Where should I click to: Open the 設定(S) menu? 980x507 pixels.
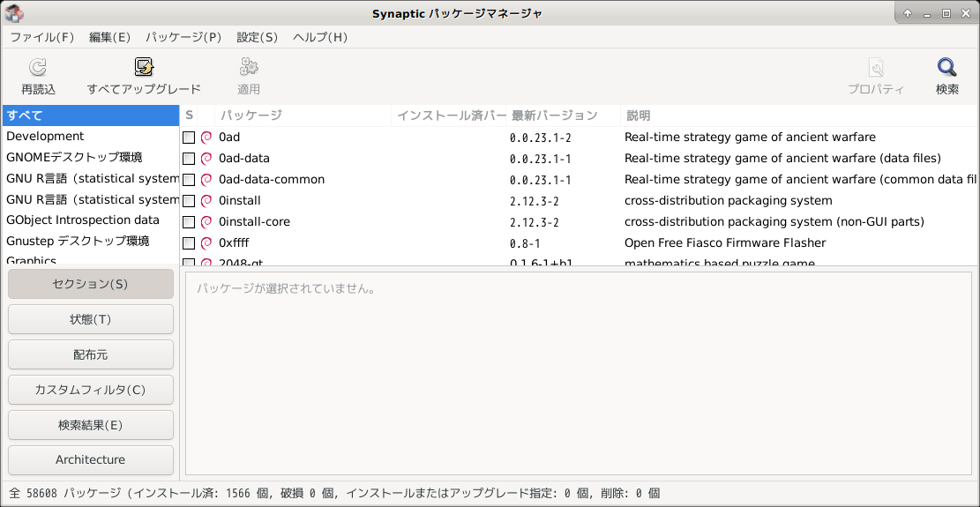tap(257, 37)
